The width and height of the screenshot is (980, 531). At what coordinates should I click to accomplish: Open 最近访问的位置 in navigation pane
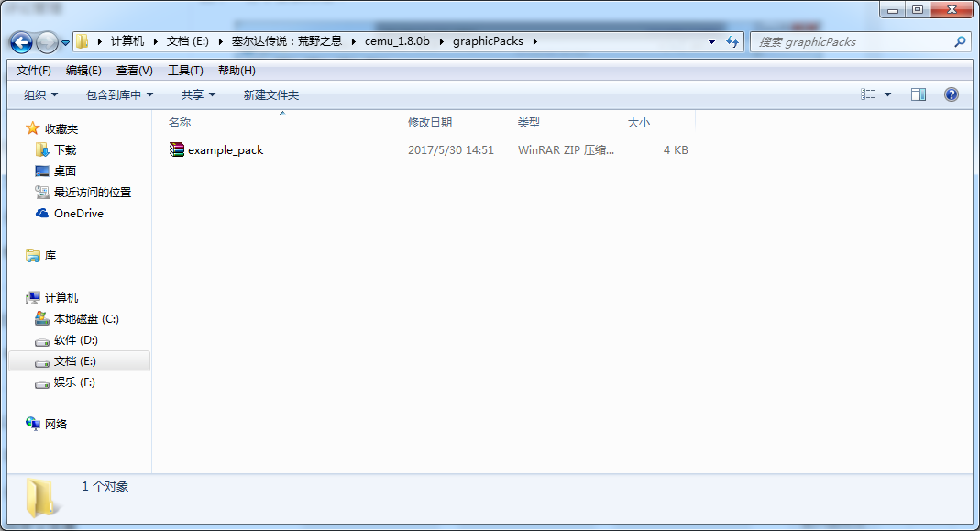pos(93,192)
